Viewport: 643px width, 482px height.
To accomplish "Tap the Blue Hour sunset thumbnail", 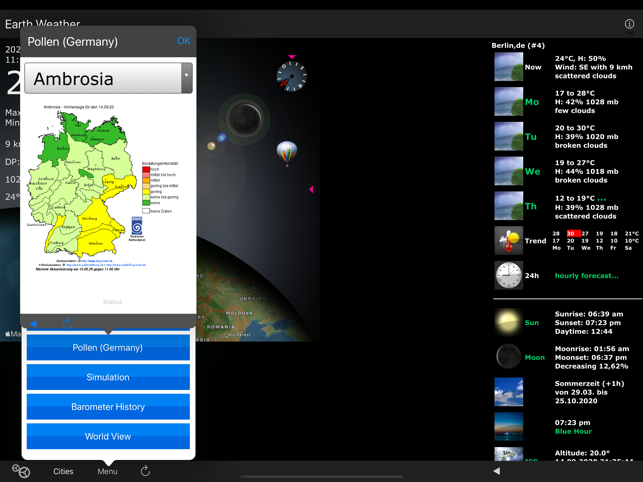I will click(x=508, y=427).
